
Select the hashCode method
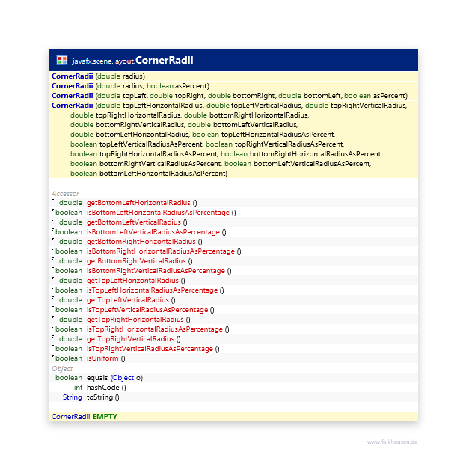[x=103, y=388]
